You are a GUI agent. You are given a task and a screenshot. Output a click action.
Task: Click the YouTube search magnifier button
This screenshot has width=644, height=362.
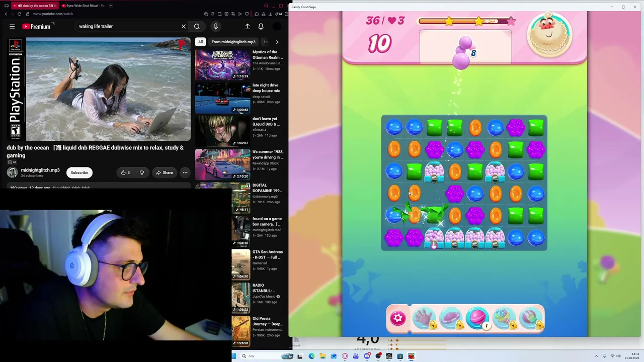pos(197,27)
